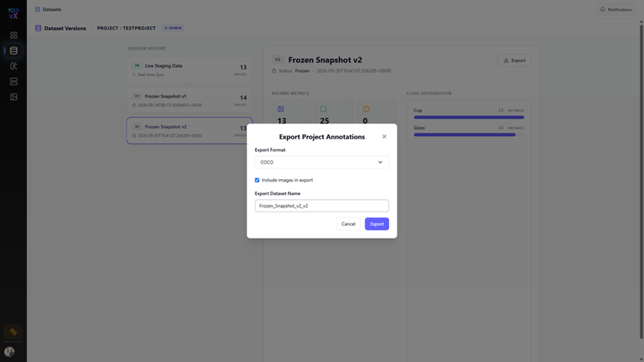Click the ADMIN role badge
The height and width of the screenshot is (362, 644).
click(x=173, y=28)
